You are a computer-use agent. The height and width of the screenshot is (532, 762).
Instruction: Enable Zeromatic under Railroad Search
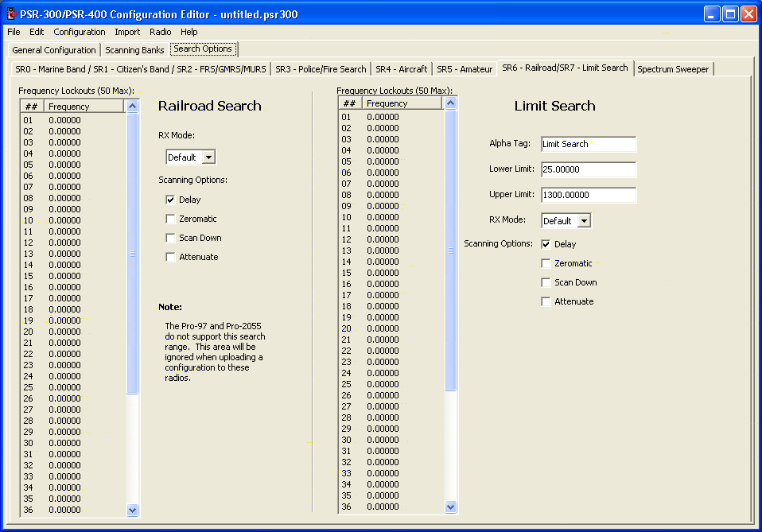pos(170,219)
